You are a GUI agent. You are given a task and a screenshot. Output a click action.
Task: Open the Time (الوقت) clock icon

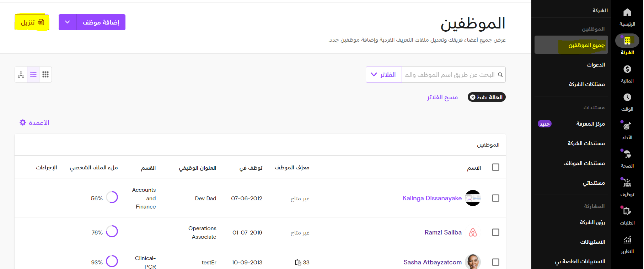click(x=627, y=97)
